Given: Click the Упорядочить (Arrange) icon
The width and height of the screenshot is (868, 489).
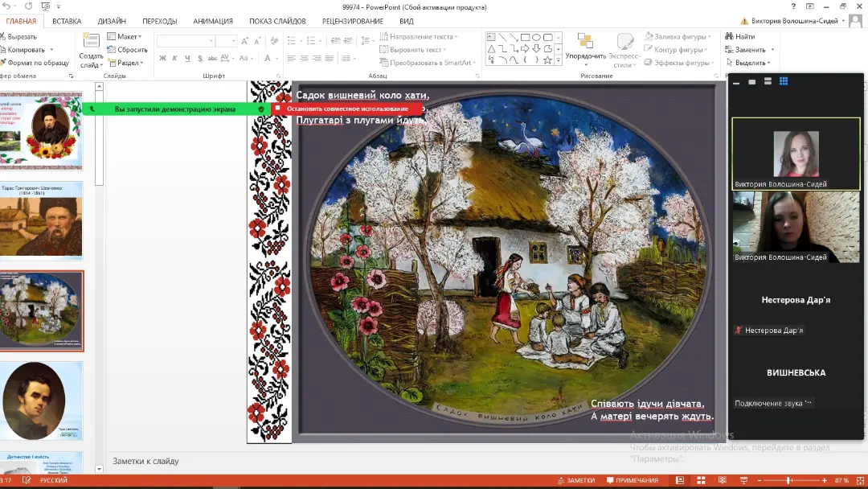Looking at the screenshot, I should pos(585,42).
